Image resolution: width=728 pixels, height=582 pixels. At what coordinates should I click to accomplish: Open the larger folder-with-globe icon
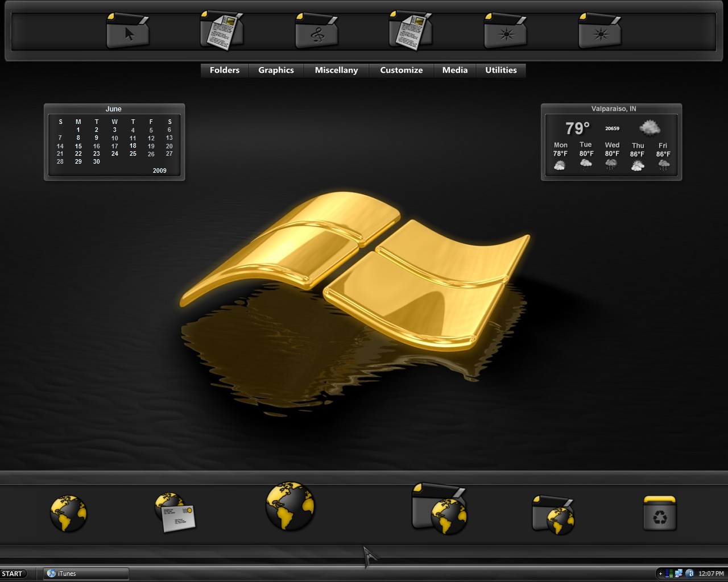pos(440,508)
